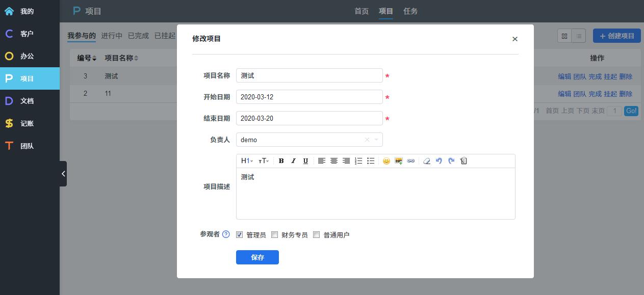644x295 pixels.
Task: Toggle bold formatting in description editor
Action: (281, 161)
